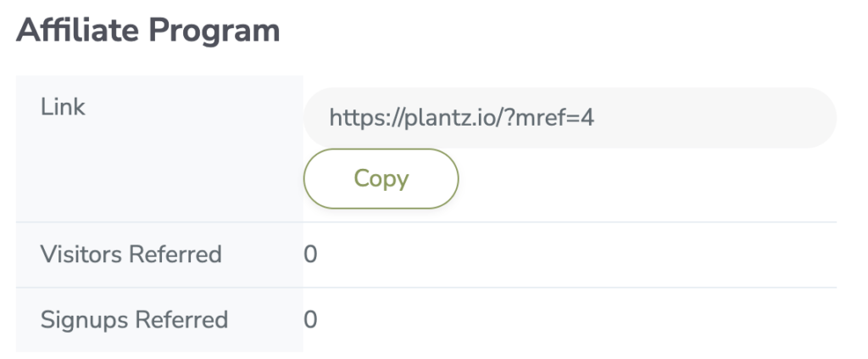Screen dimensions: 868x359
Task: Click "plantz.io" inside the affiliate link
Action: point(438,118)
